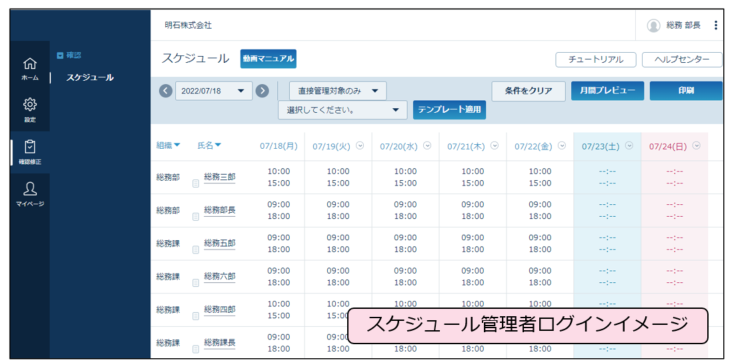
Task: Click the note icon beside 総務課長
Action: point(196,349)
